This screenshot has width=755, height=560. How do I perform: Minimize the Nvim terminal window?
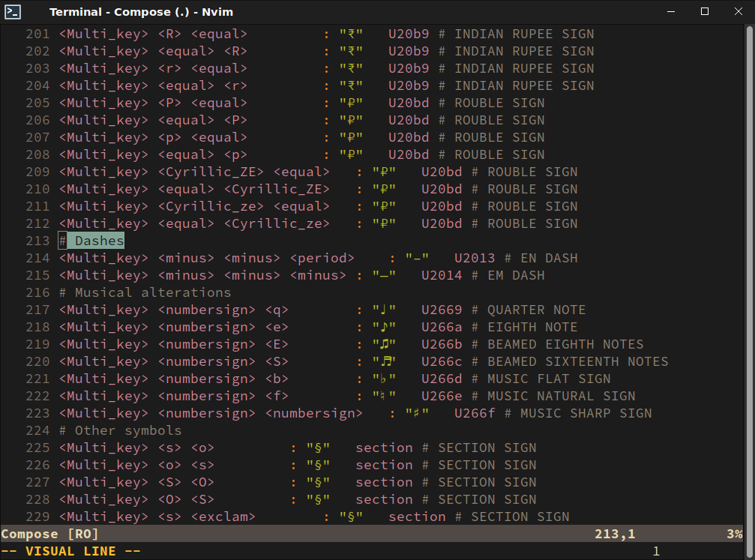tap(671, 11)
